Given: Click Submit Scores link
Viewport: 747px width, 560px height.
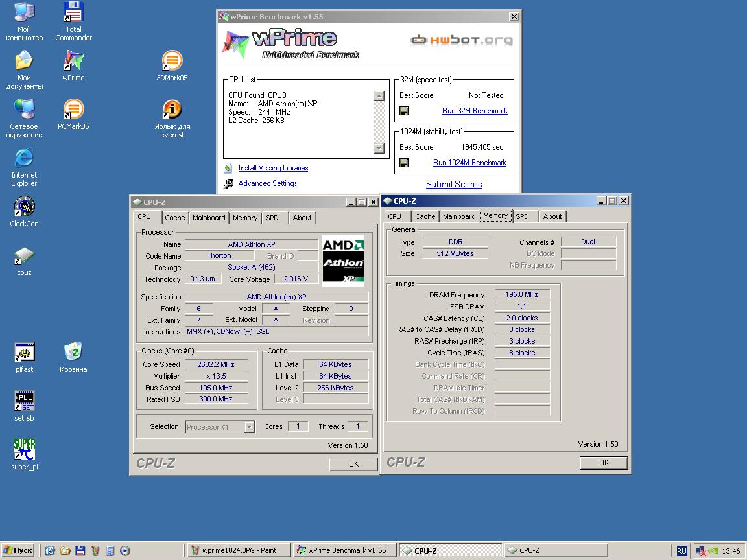Looking at the screenshot, I should (x=454, y=185).
